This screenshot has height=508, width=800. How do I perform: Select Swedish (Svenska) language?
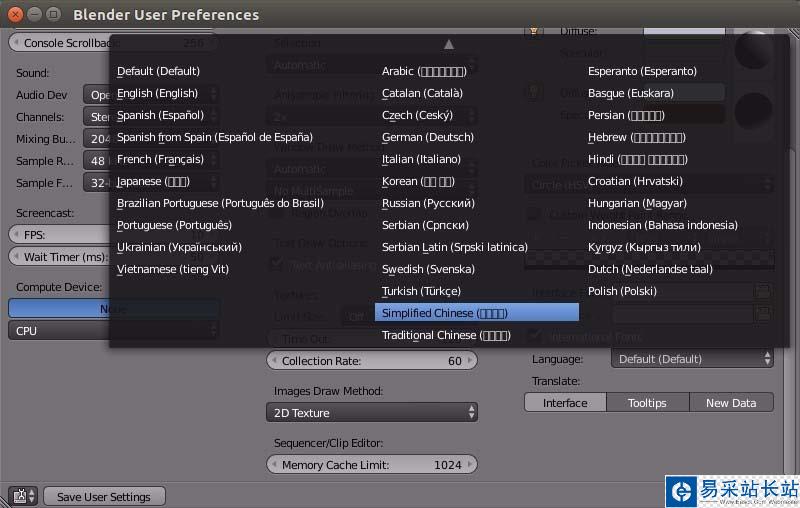428,269
